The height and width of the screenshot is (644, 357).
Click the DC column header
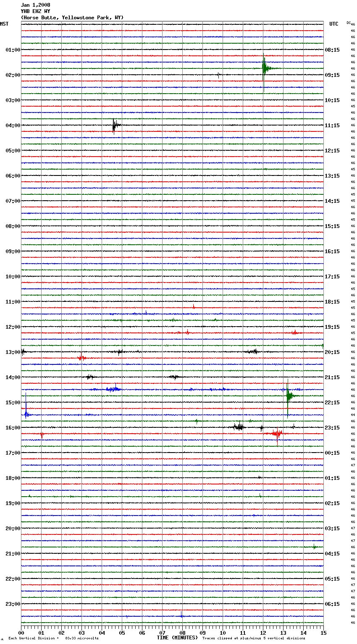[349, 23]
